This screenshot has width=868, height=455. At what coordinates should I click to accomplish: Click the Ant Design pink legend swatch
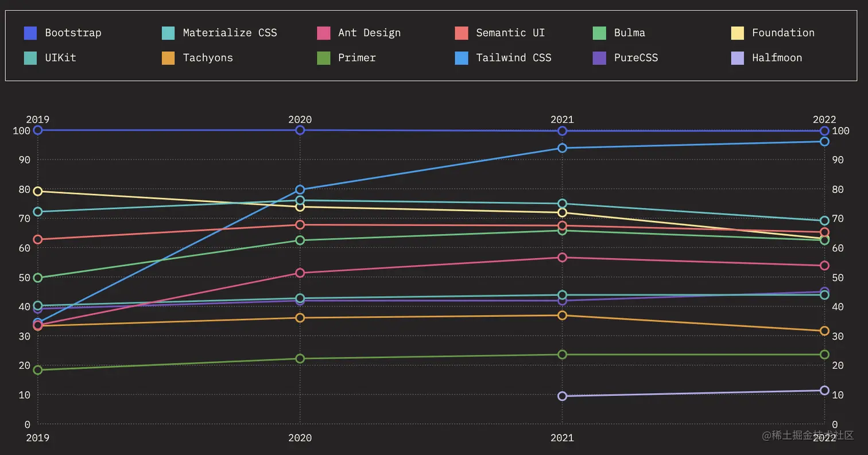click(x=323, y=33)
